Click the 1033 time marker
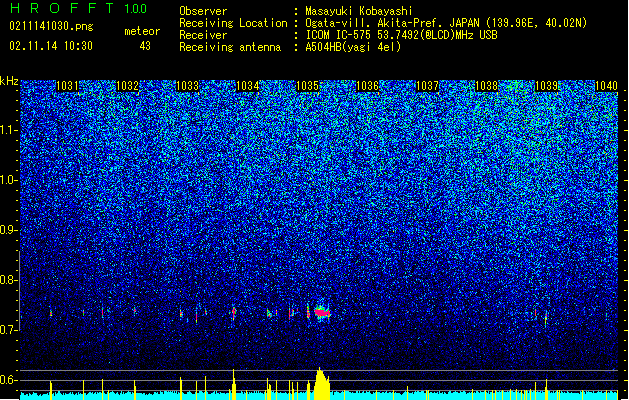This screenshot has width=629, height=400. pos(187,86)
